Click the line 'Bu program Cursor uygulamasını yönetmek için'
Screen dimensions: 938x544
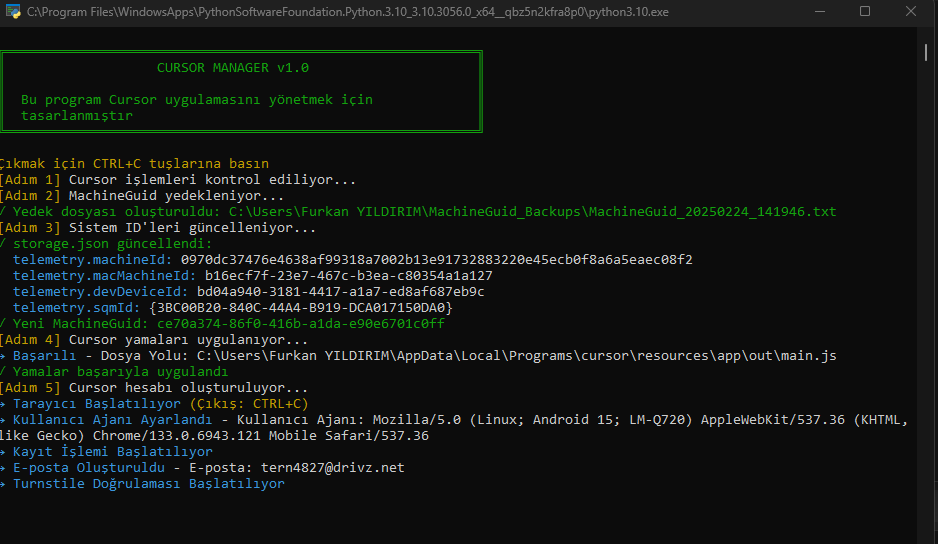(x=197, y=99)
